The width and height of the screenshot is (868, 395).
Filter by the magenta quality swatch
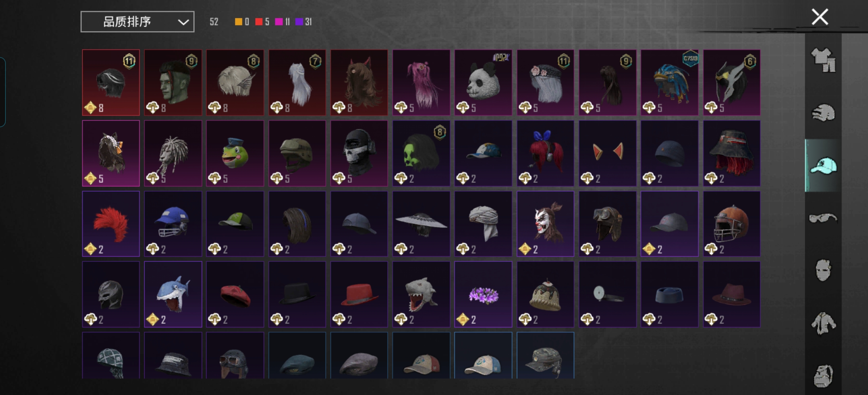tap(279, 22)
